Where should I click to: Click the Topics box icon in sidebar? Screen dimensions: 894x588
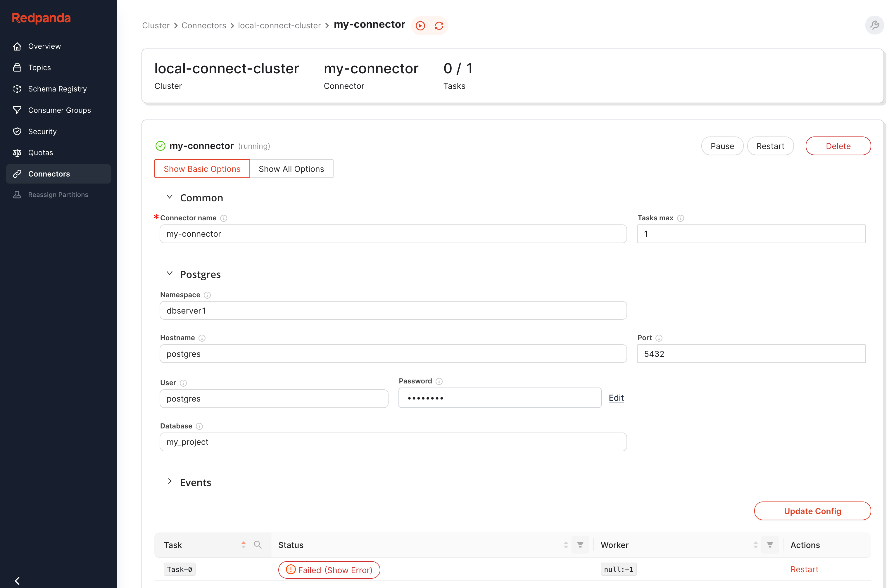click(x=17, y=68)
